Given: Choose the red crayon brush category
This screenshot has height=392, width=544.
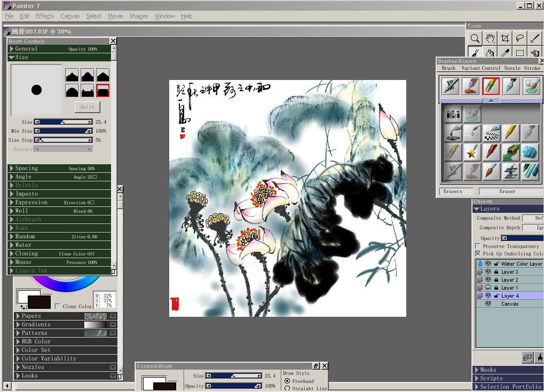Looking at the screenshot, I should click(491, 153).
